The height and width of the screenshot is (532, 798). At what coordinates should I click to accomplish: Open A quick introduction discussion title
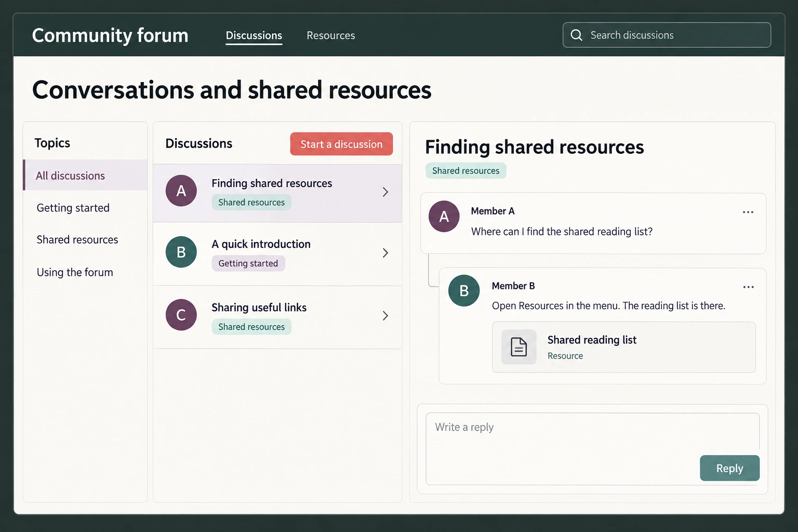click(x=261, y=244)
